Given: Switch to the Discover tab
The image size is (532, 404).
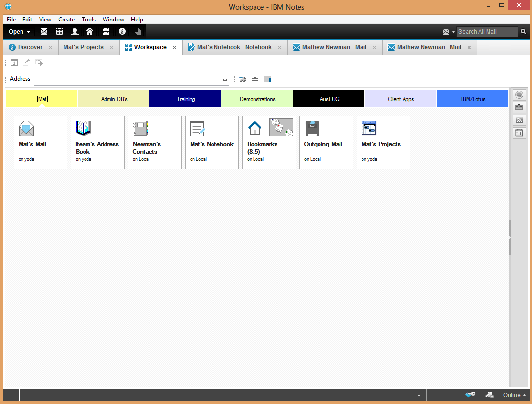Looking at the screenshot, I should tap(29, 47).
